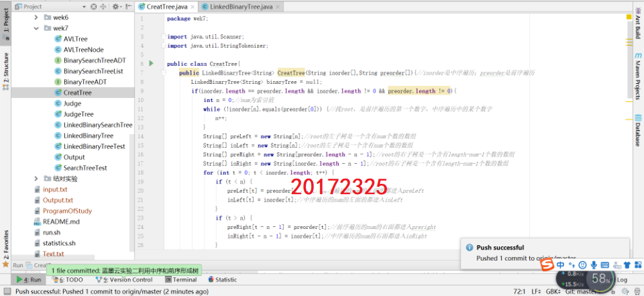644x296 pixels.
Task: Click the BinarySearchTreeList class icon
Action: (58, 71)
